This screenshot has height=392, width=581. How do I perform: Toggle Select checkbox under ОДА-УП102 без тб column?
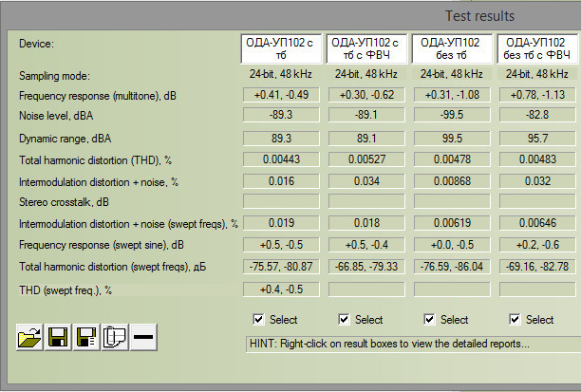(x=429, y=319)
